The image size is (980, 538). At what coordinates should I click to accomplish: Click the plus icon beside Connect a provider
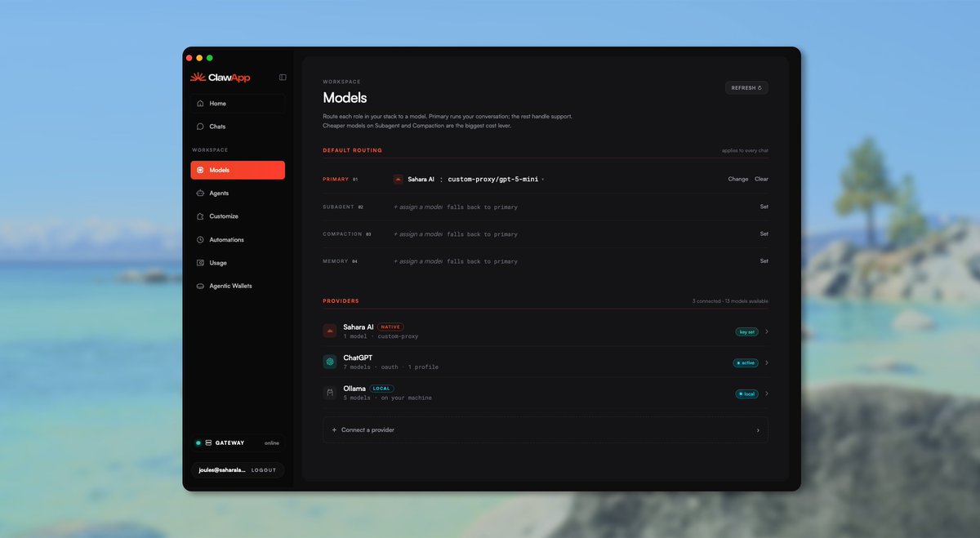[x=334, y=430]
